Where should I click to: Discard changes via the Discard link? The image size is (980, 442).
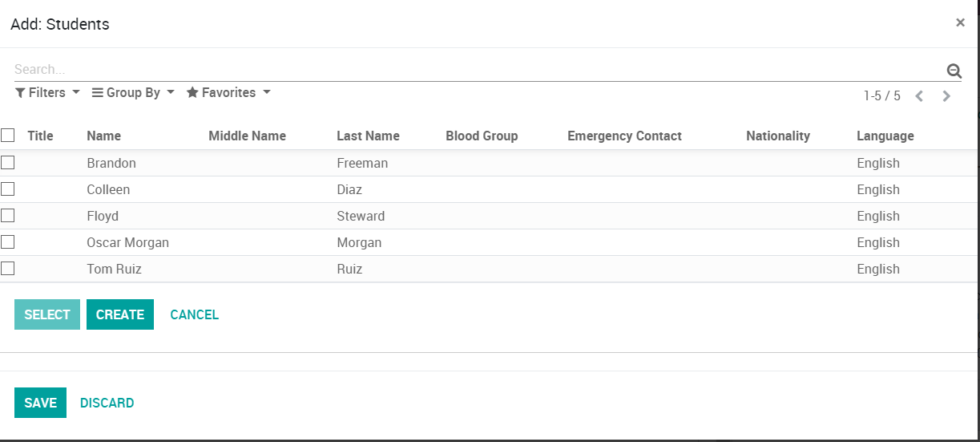[107, 403]
